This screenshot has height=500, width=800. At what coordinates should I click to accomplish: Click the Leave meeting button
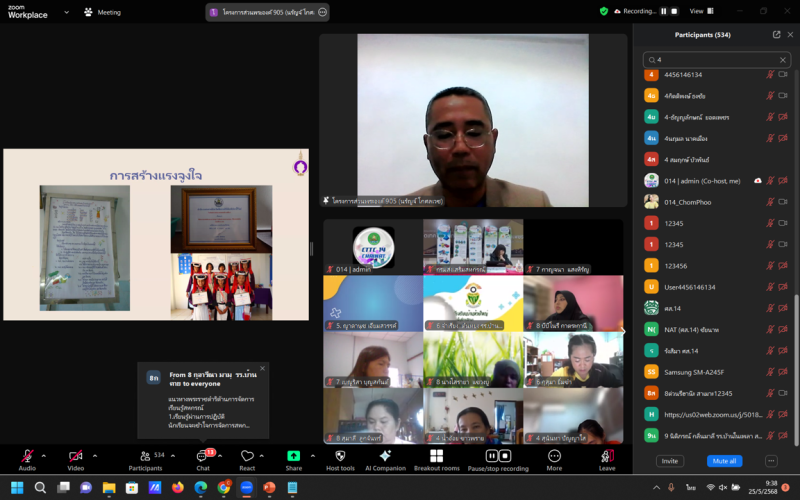point(607,460)
